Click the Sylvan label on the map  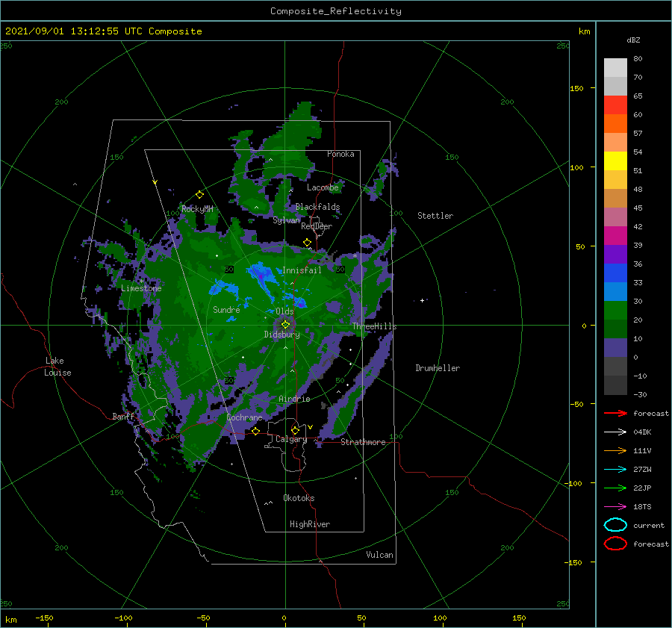[286, 220]
